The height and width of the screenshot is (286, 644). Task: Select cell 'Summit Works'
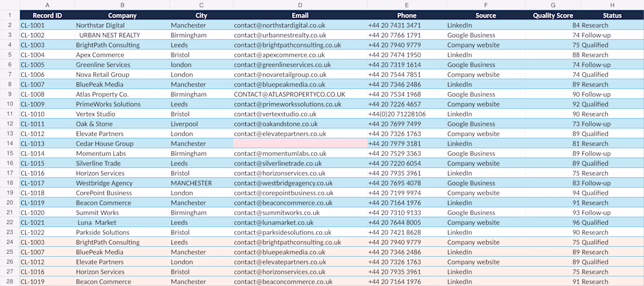pos(122,212)
